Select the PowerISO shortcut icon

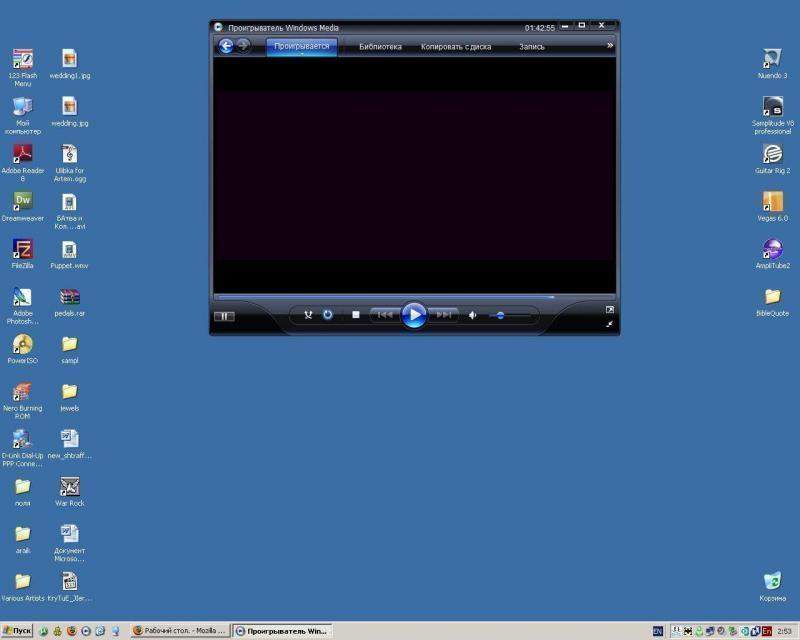pyautogui.click(x=22, y=349)
